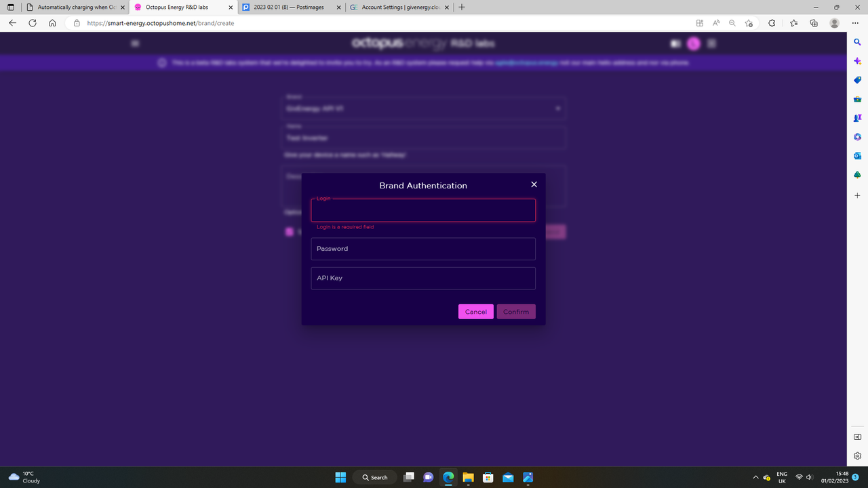Click the Login input field
Image resolution: width=868 pixels, height=488 pixels.
pos(423,210)
